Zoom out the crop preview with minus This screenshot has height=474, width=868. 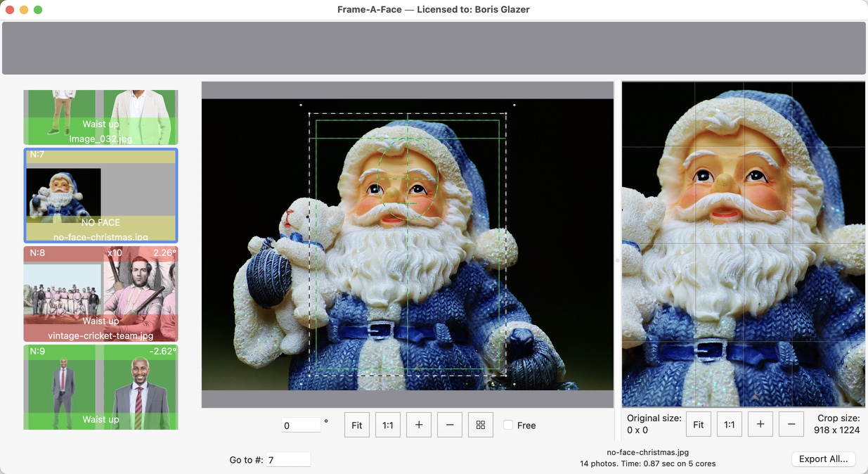pos(791,424)
